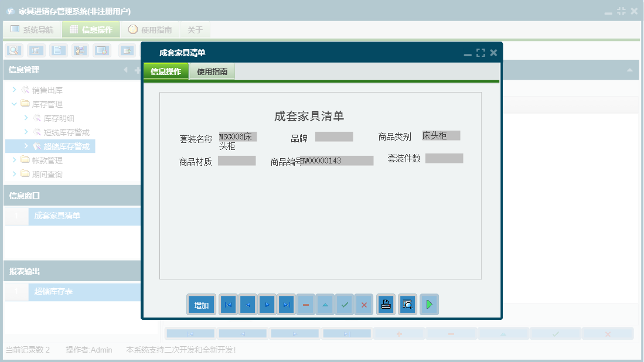Screen dimensions: 644x362
Task: Select the print icon in the dialog toolbar
Action: coord(386,304)
